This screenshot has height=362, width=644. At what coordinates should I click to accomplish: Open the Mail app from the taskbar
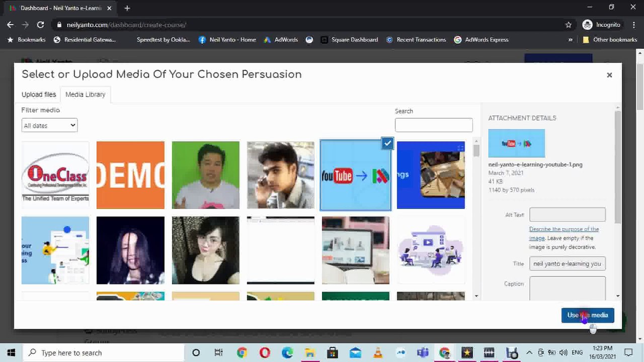(x=355, y=352)
